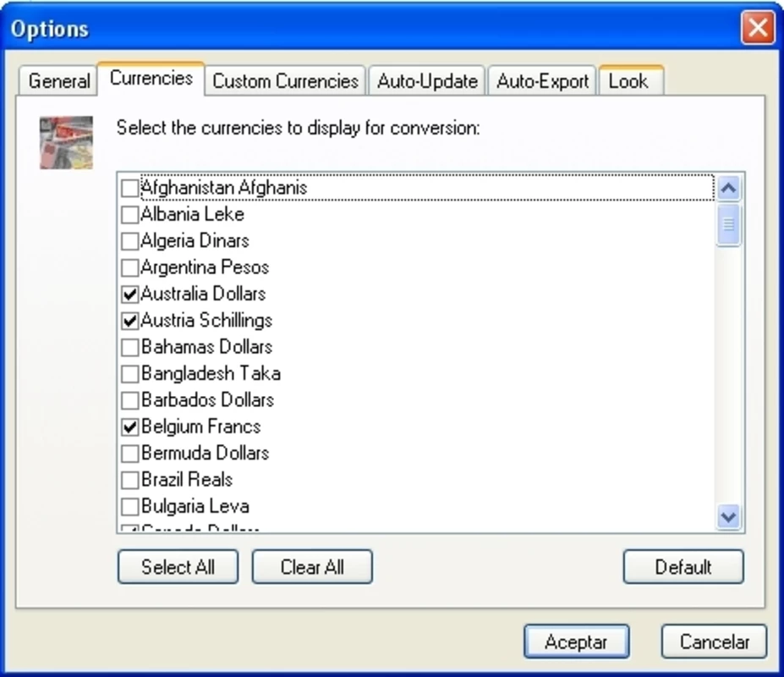This screenshot has width=784, height=677.
Task: Uncheck Belgium Francs checkbox
Action: point(130,427)
